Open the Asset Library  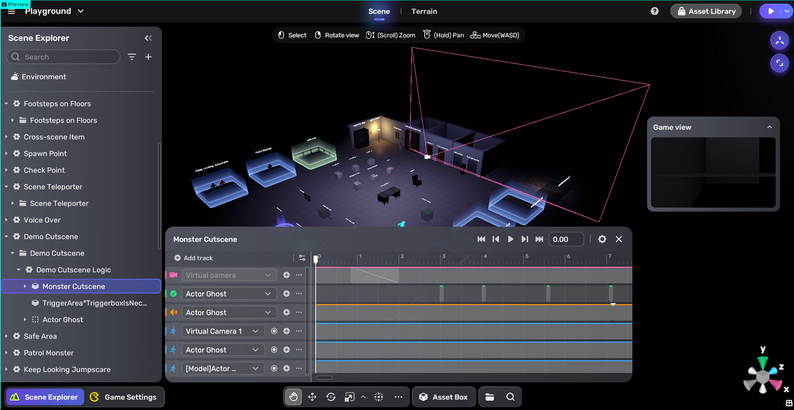(706, 12)
